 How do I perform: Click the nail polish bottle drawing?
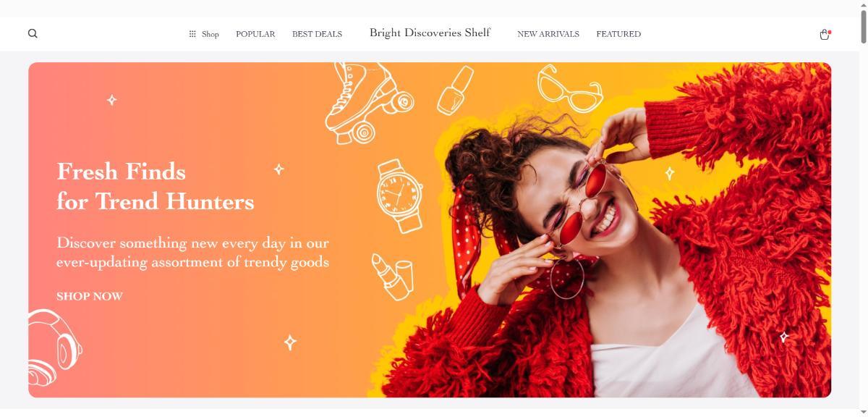tap(455, 90)
